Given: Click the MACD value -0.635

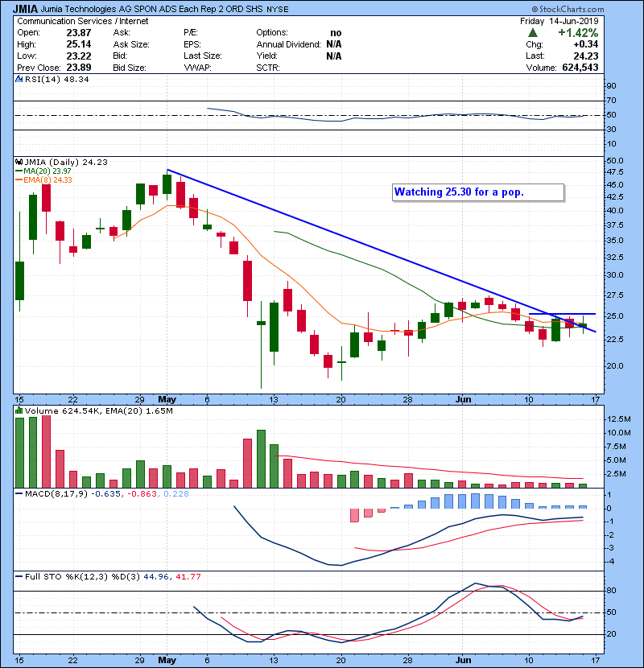Looking at the screenshot, I should point(106,494).
